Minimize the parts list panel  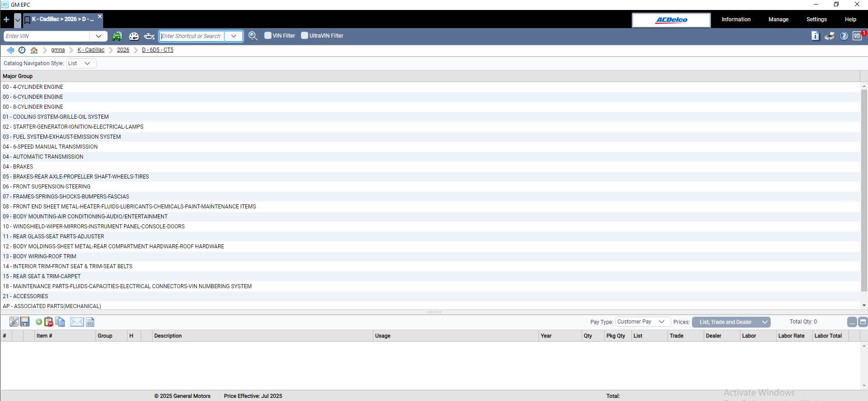click(x=852, y=322)
